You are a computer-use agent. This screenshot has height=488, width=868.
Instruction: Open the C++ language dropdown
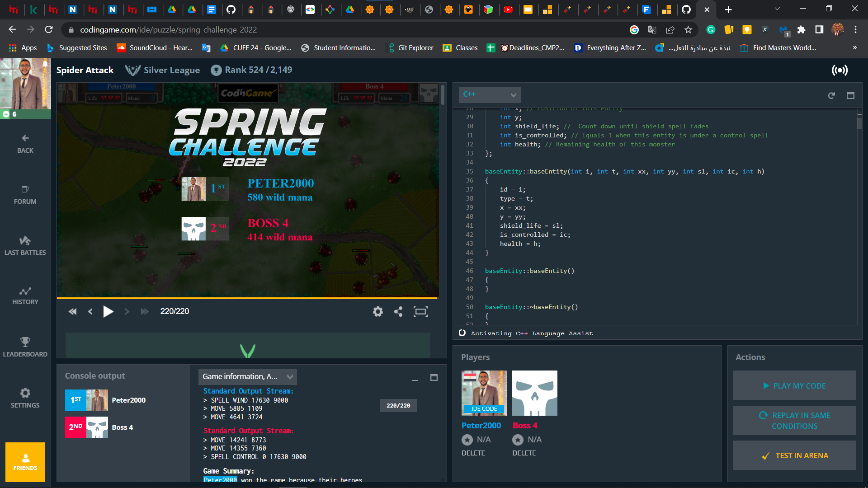(490, 94)
